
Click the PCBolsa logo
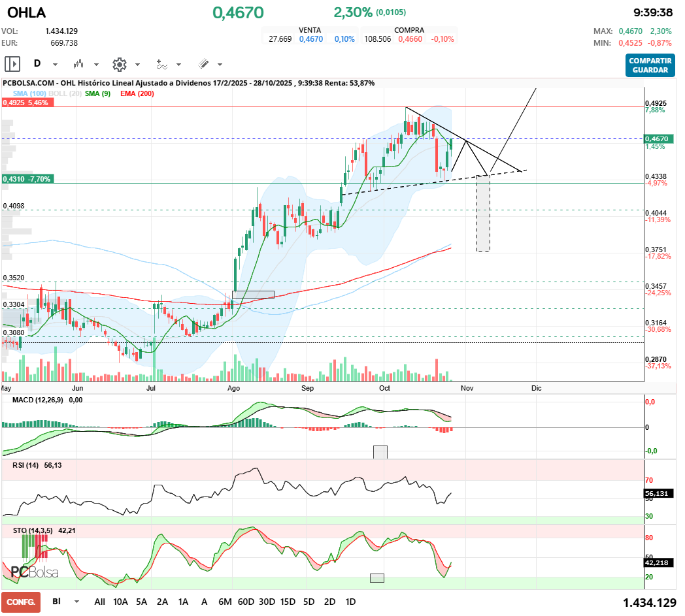click(34, 572)
